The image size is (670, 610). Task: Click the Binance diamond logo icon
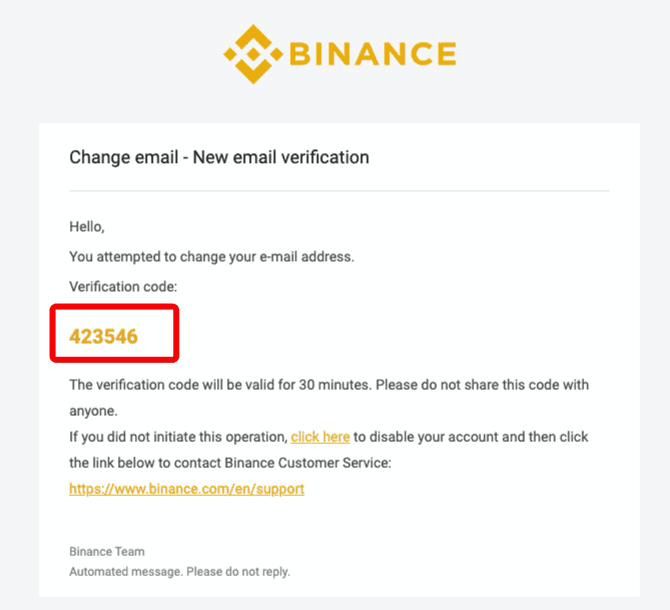(253, 54)
